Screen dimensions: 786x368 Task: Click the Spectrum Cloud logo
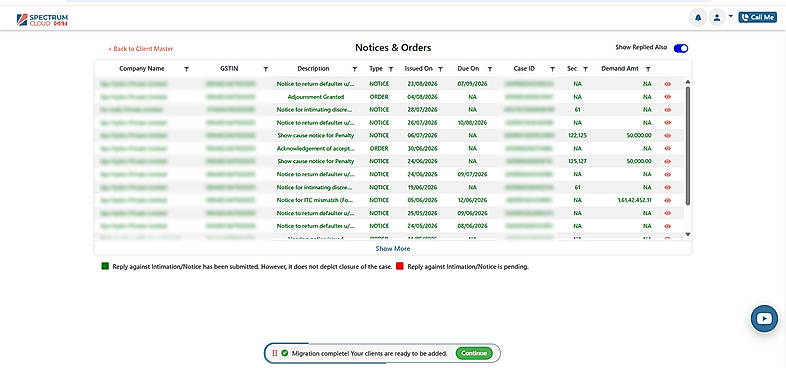click(x=42, y=20)
